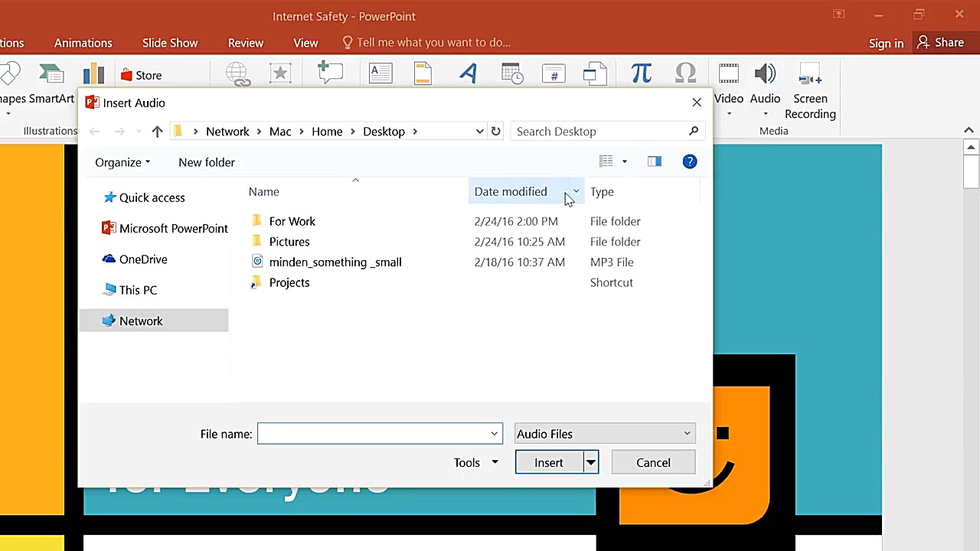Open the view options dropdown arrow
Viewport: 980px width, 551px height.
(x=624, y=161)
